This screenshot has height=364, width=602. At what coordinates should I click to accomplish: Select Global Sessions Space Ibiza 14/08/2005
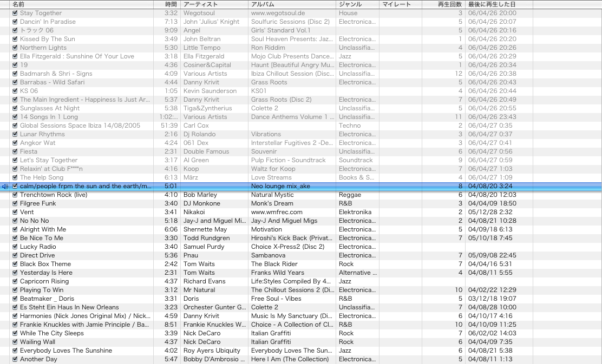(80, 126)
